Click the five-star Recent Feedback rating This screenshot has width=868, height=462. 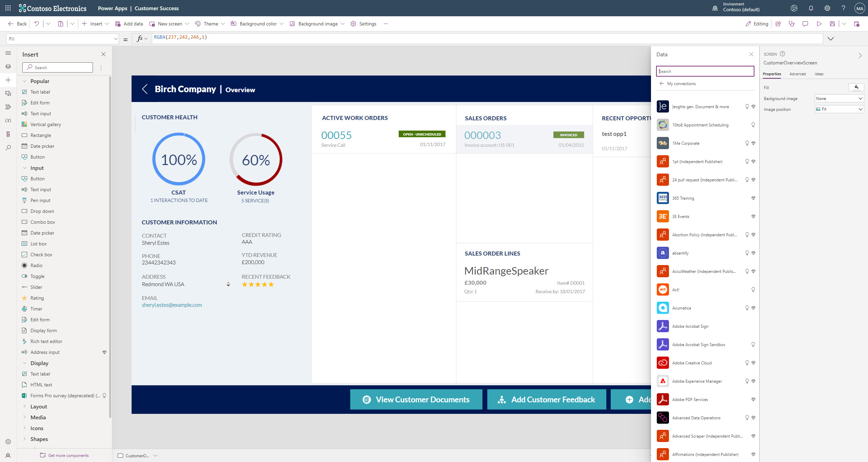[x=258, y=284]
